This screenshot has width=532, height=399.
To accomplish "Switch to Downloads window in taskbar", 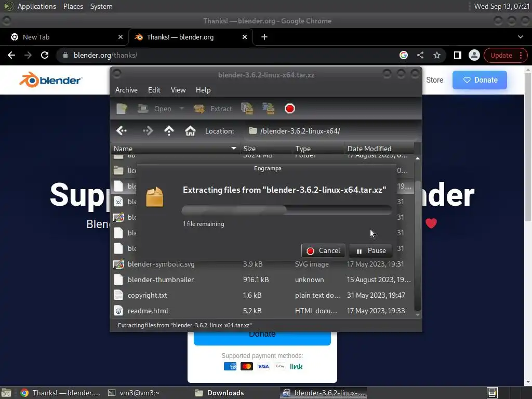I will click(x=220, y=393).
